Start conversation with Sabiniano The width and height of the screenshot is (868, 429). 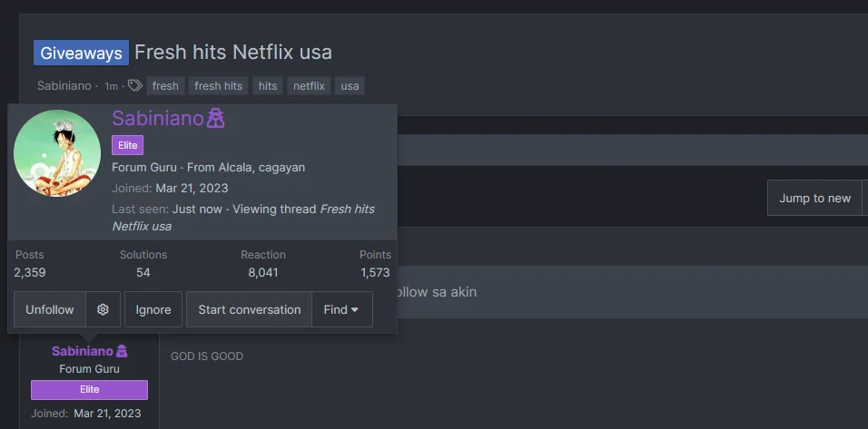click(x=249, y=309)
